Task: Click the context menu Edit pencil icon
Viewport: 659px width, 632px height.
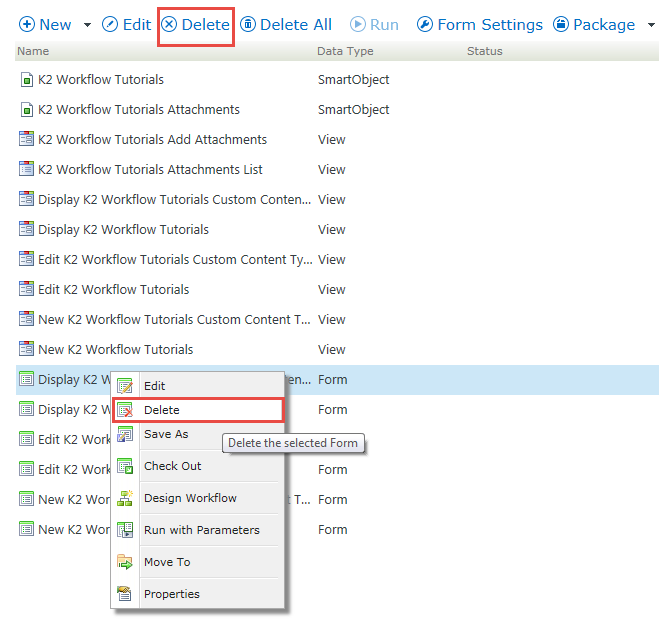Action: pyautogui.click(x=125, y=386)
